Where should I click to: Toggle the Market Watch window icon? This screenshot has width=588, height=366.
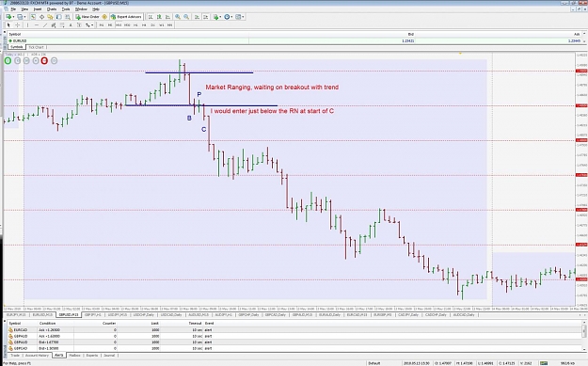[33, 17]
